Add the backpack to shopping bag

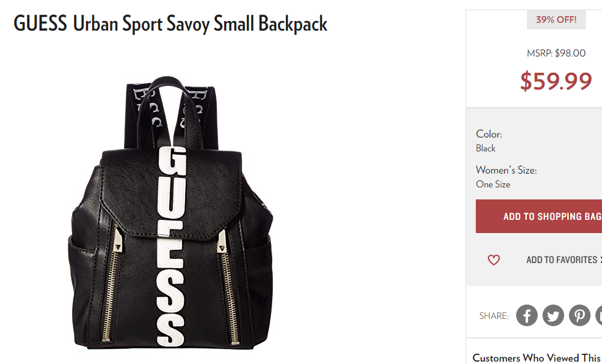(539, 216)
